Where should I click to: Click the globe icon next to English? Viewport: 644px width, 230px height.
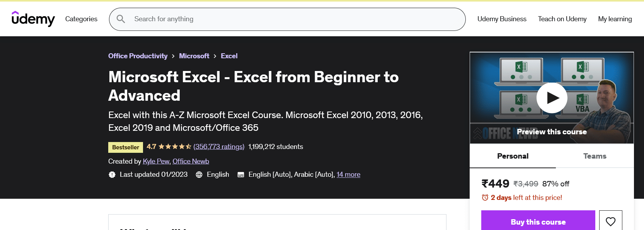[x=199, y=174]
